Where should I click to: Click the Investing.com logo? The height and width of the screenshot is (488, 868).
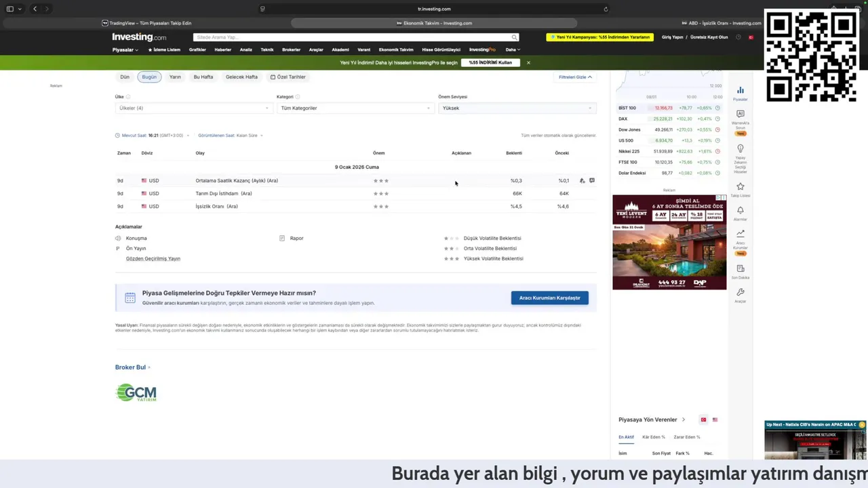click(x=139, y=37)
